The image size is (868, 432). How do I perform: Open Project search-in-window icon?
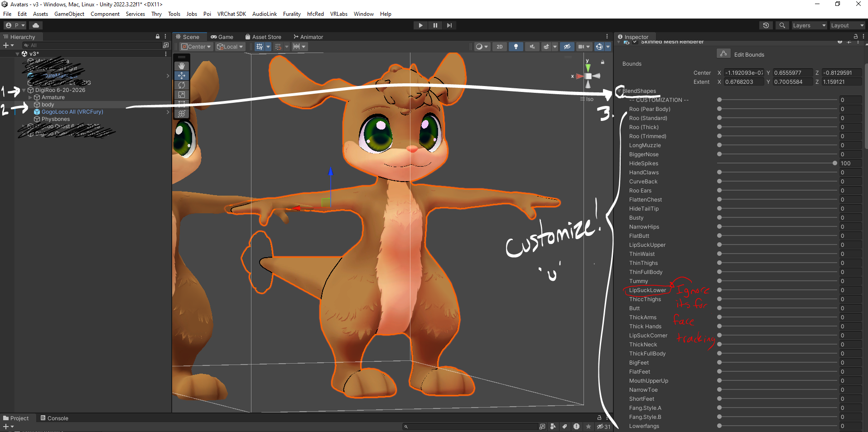point(542,427)
